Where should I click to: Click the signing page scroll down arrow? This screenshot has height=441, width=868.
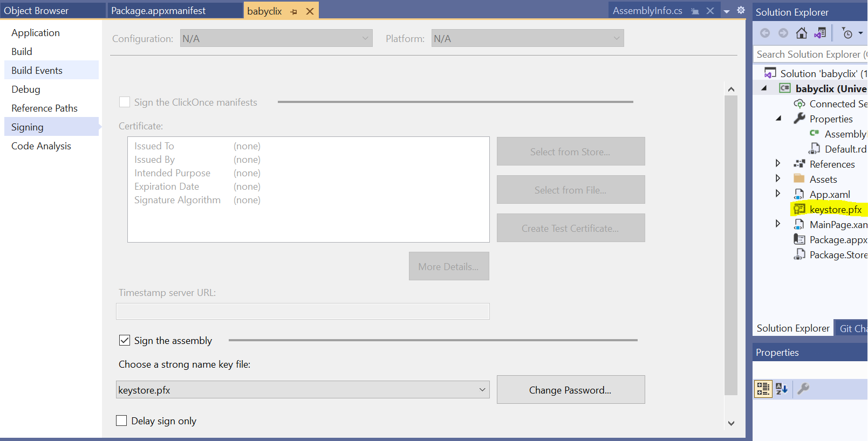pyautogui.click(x=731, y=423)
